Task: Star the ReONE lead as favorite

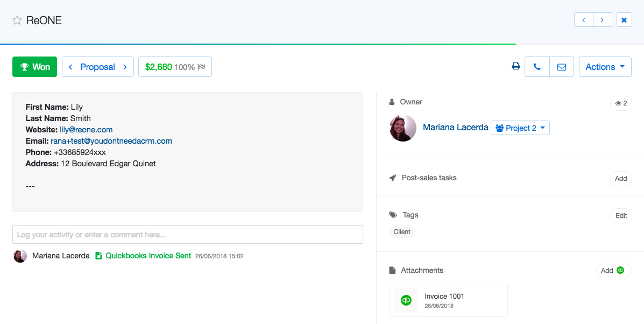Action: click(x=17, y=20)
